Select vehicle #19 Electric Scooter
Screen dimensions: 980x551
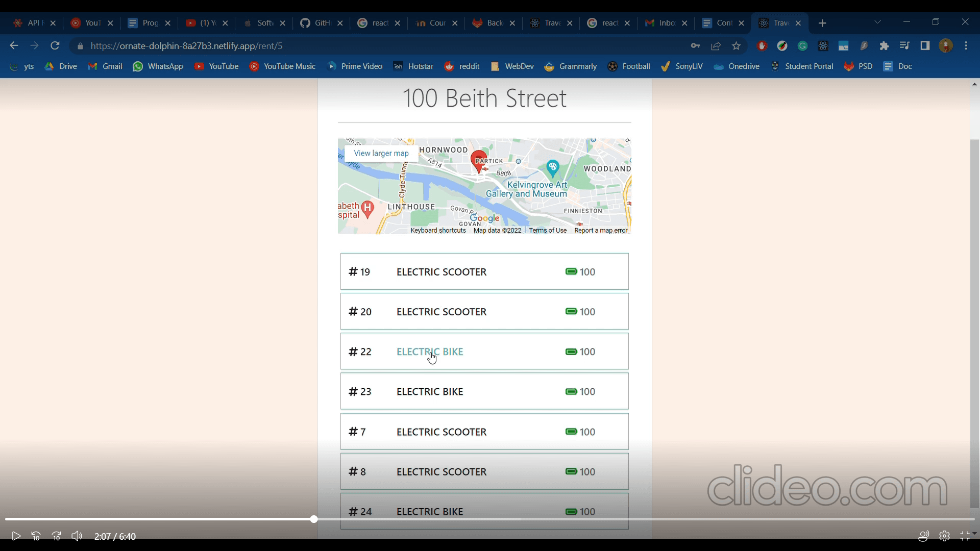pyautogui.click(x=484, y=271)
